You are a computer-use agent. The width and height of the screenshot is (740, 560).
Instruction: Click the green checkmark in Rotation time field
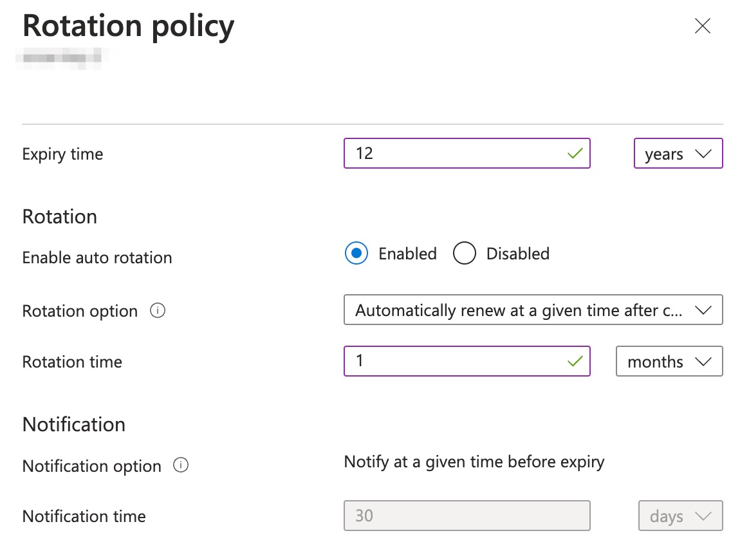point(575,361)
